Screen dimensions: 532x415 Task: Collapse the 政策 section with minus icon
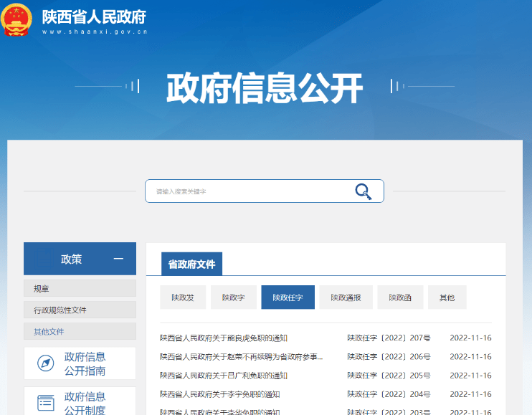pos(118,259)
